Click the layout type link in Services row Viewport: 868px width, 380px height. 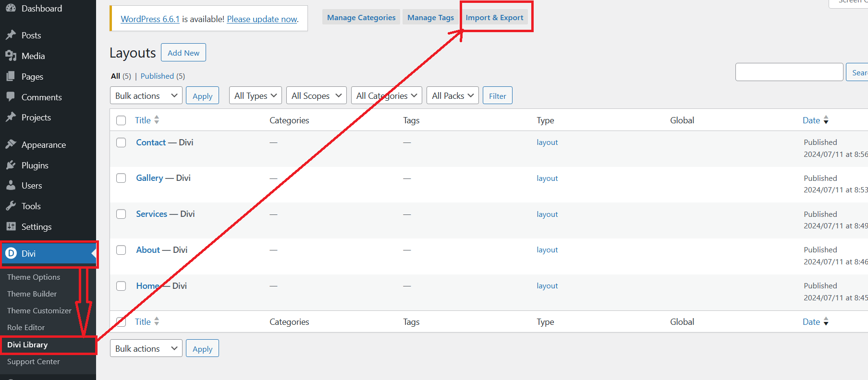coord(547,214)
